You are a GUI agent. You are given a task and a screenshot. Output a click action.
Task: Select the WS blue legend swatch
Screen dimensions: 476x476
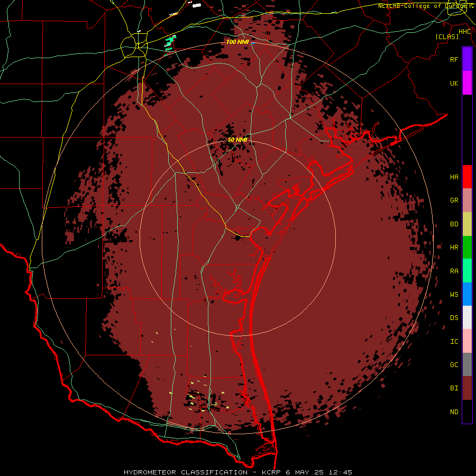467,294
